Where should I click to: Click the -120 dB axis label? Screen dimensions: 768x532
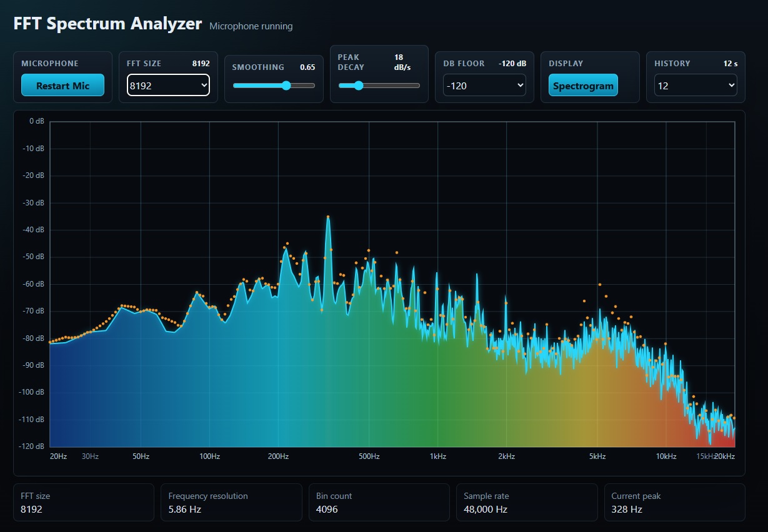(x=32, y=446)
